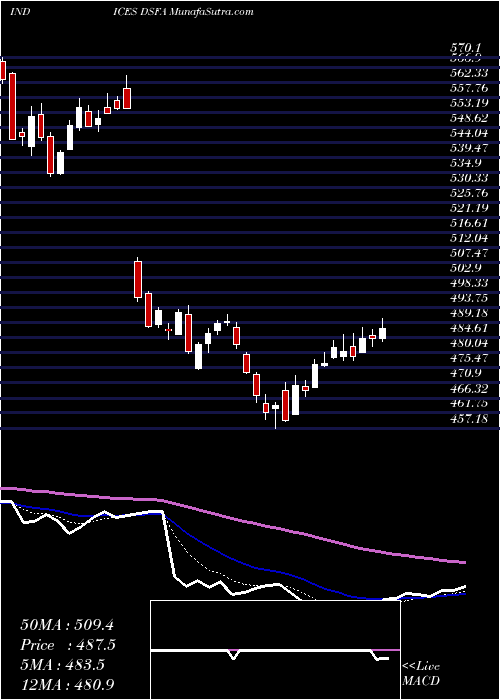Click the 50MA : 509.4 readout
Screen dimensions: 500x700
click(x=68, y=625)
